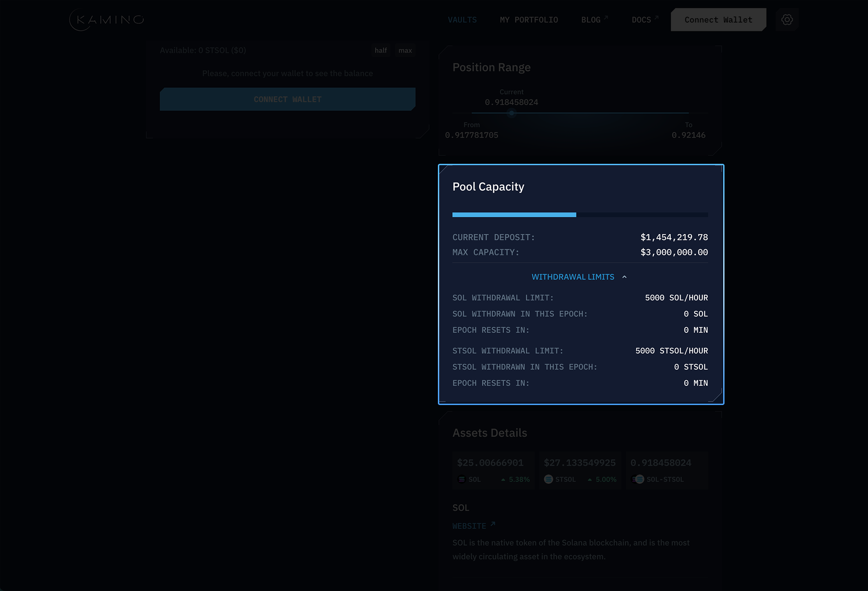The image size is (868, 591).
Task: Click the external arrow beside BLOG
Action: 606,18
